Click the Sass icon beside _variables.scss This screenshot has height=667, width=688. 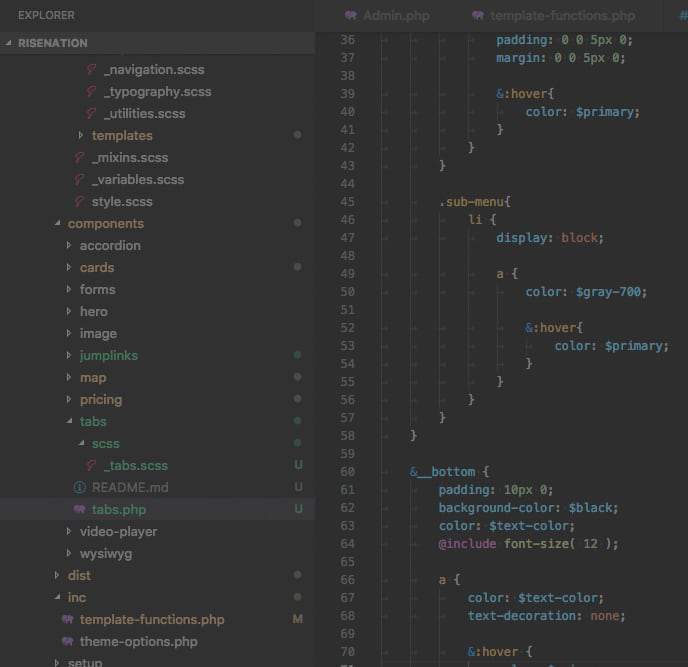[79, 179]
